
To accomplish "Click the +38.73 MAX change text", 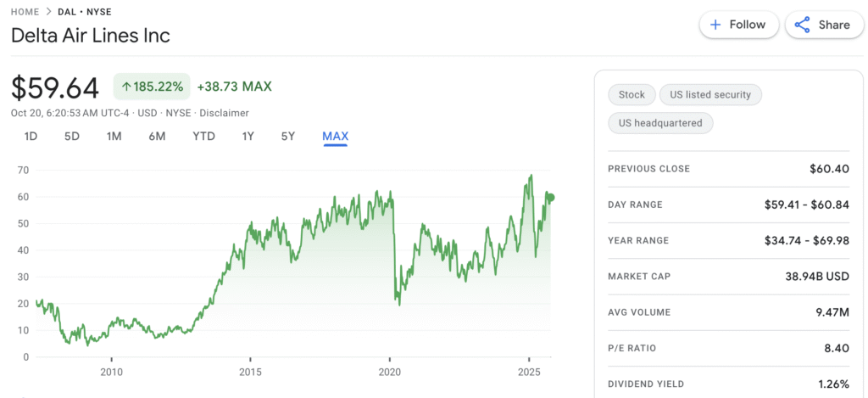I will pyautogui.click(x=234, y=87).
